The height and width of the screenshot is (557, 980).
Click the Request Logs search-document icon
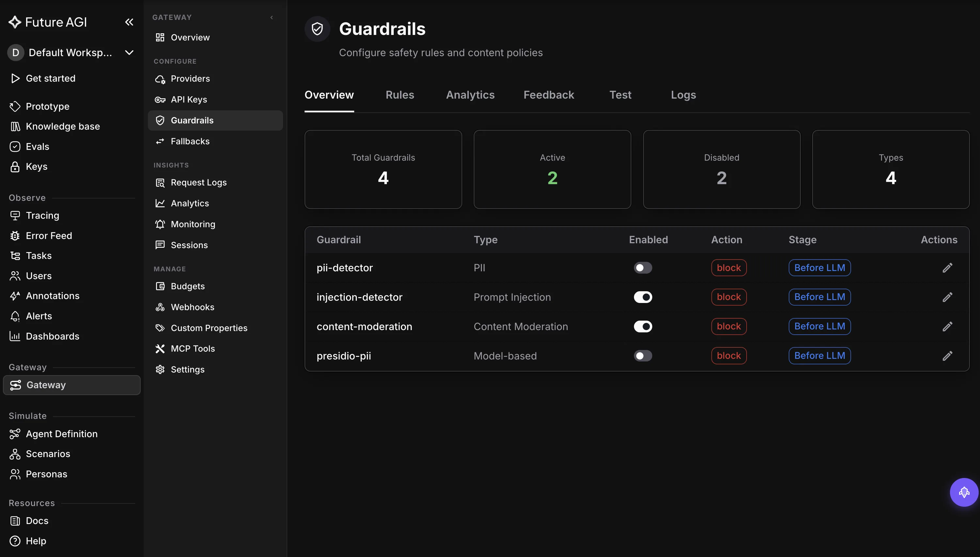click(160, 183)
